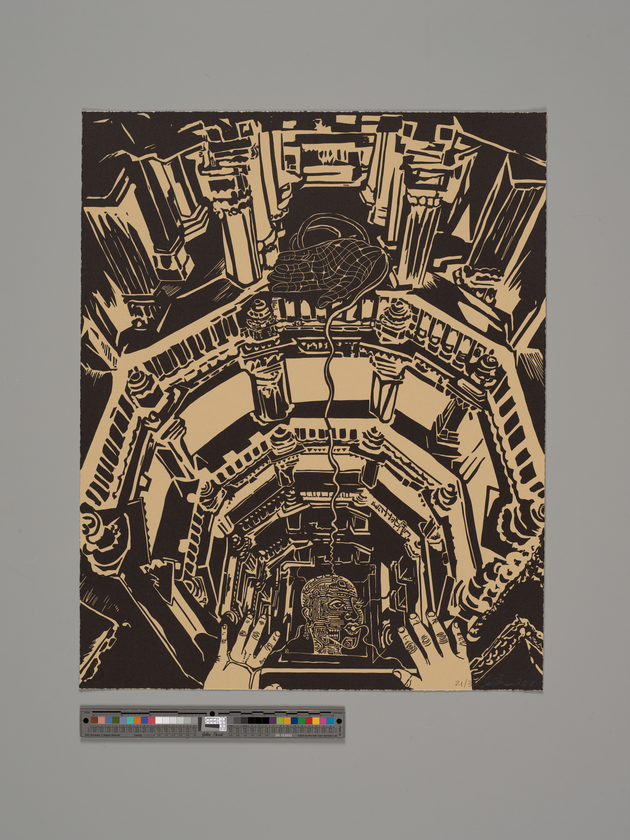Click the teal color patch on the target
Image resolution: width=630 pixels, height=840 pixels.
130,720
